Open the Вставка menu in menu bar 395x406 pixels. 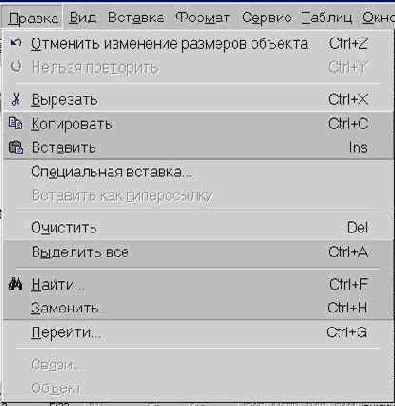(x=136, y=18)
